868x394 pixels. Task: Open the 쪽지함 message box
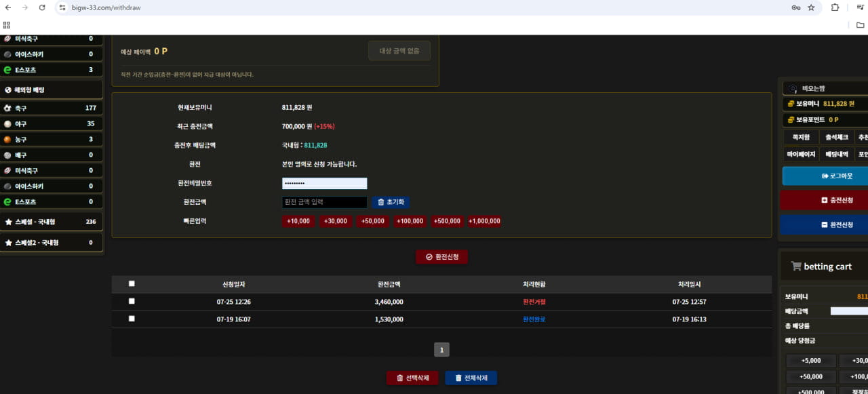point(801,137)
